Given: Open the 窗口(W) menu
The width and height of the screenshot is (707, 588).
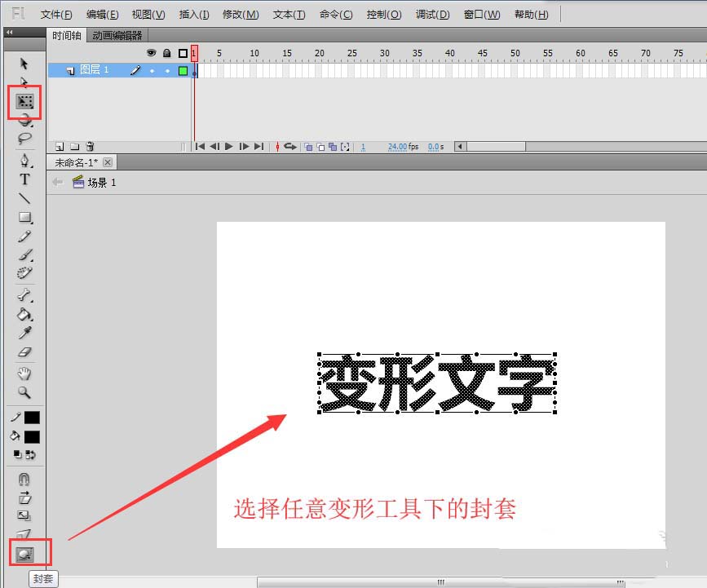Looking at the screenshot, I should [482, 15].
